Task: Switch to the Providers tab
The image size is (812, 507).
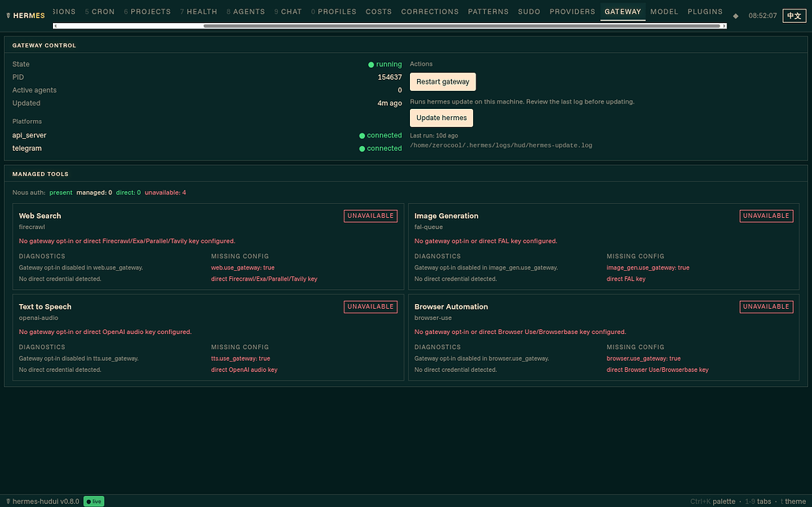Action: (x=572, y=11)
